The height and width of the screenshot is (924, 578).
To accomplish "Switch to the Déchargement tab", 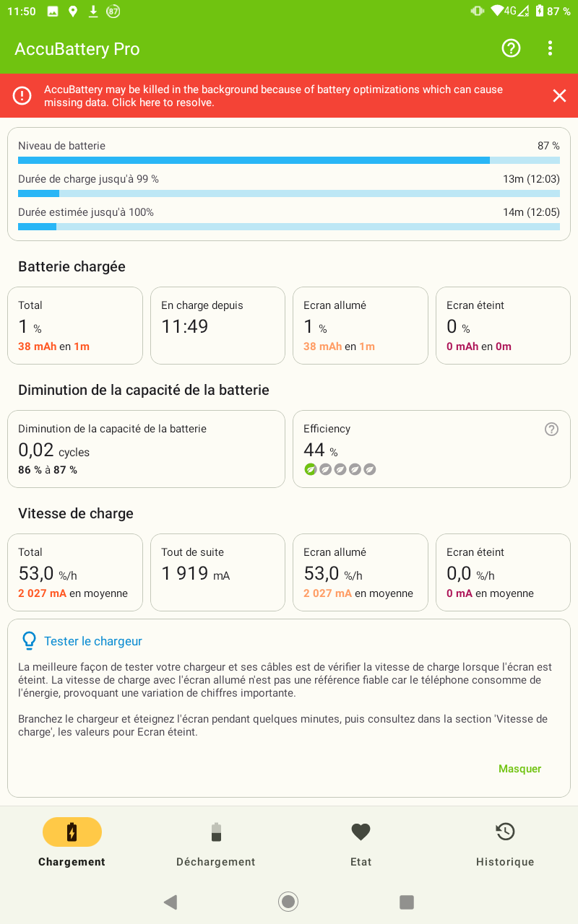I will (x=216, y=842).
